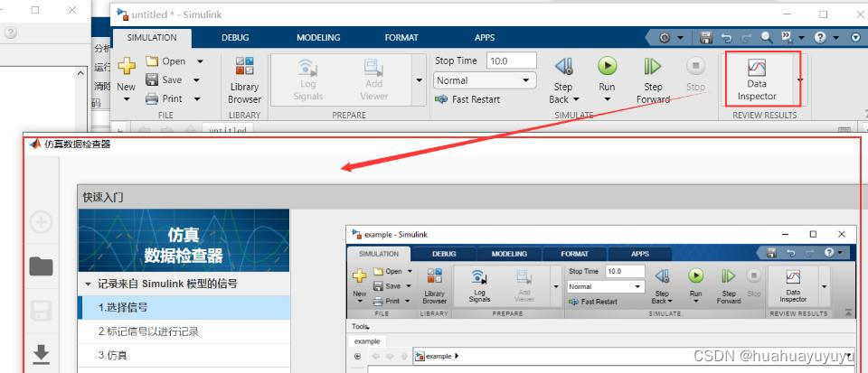Switch to FORMAT tab in untitled Simulink window

click(401, 38)
